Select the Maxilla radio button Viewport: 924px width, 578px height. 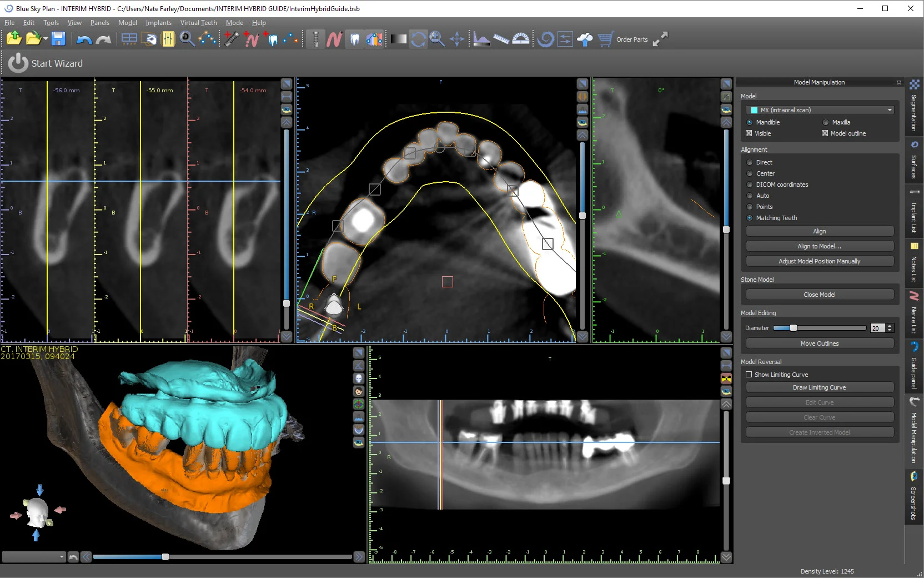(826, 122)
